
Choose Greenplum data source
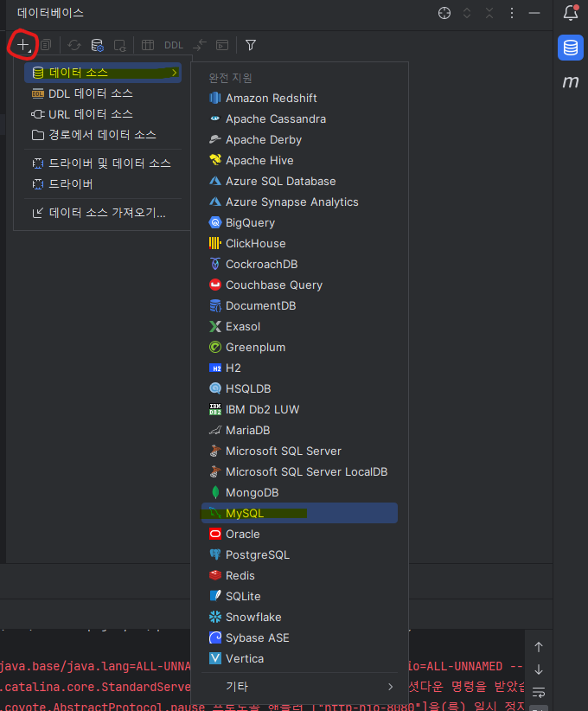(300, 348)
